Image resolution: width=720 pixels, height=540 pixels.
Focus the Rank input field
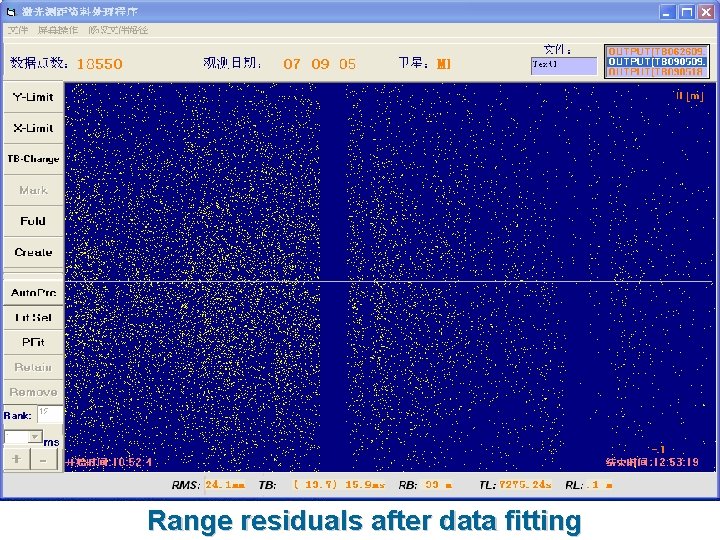[50, 414]
